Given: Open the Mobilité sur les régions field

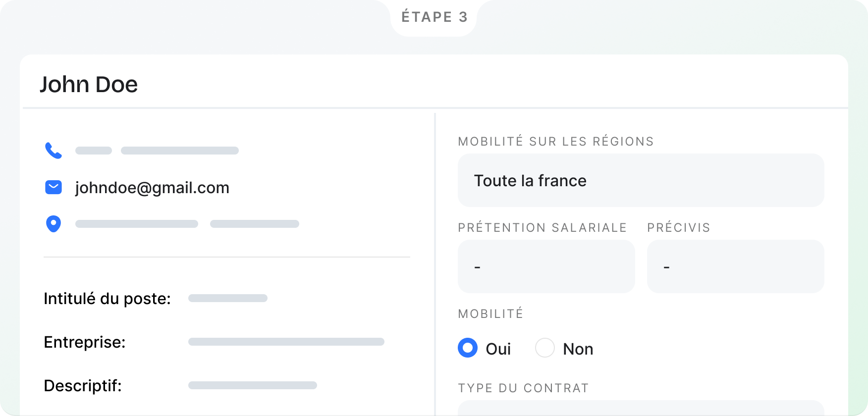Looking at the screenshot, I should (x=641, y=180).
